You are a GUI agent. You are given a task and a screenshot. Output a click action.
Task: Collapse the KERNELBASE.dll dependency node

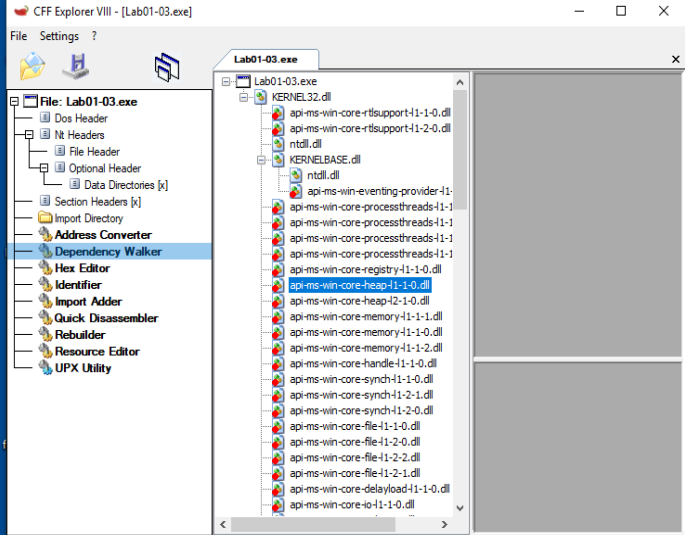261,160
